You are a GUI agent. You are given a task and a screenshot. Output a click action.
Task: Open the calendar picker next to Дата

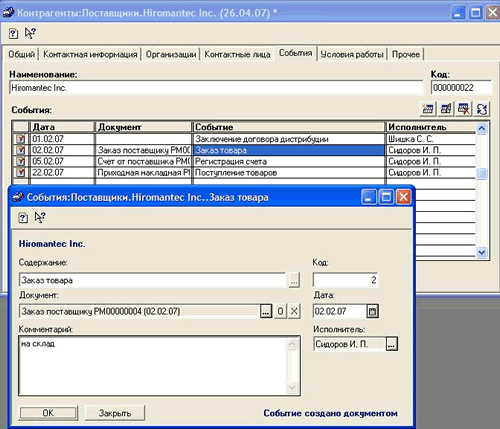[373, 311]
